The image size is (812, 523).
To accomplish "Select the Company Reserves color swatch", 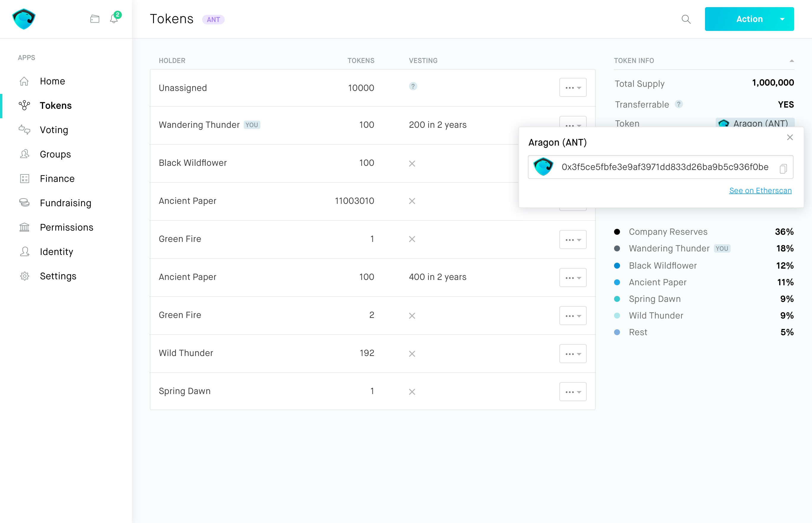I will pyautogui.click(x=618, y=232).
